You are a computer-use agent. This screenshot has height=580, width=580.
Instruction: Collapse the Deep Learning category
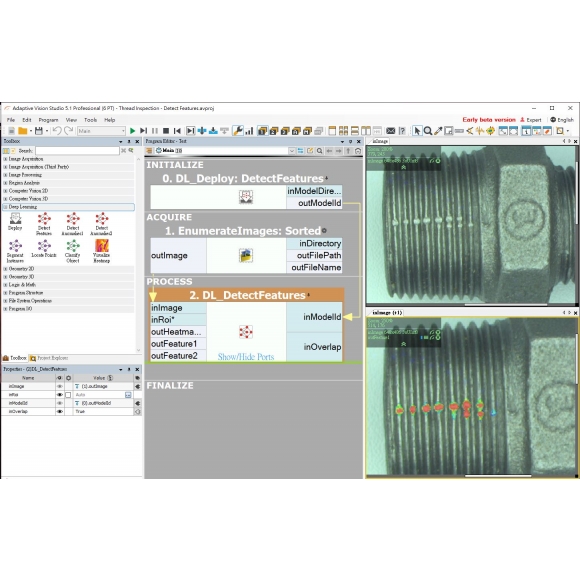pos(6,207)
